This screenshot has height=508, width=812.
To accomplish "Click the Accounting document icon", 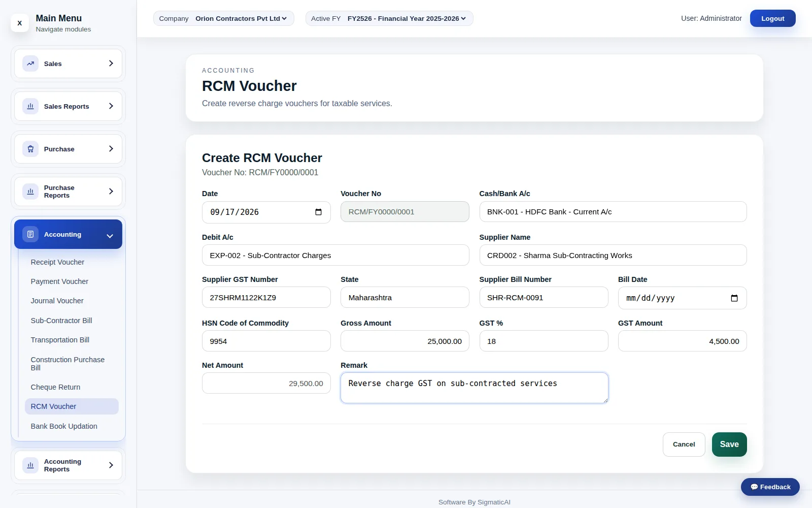I will pos(30,234).
